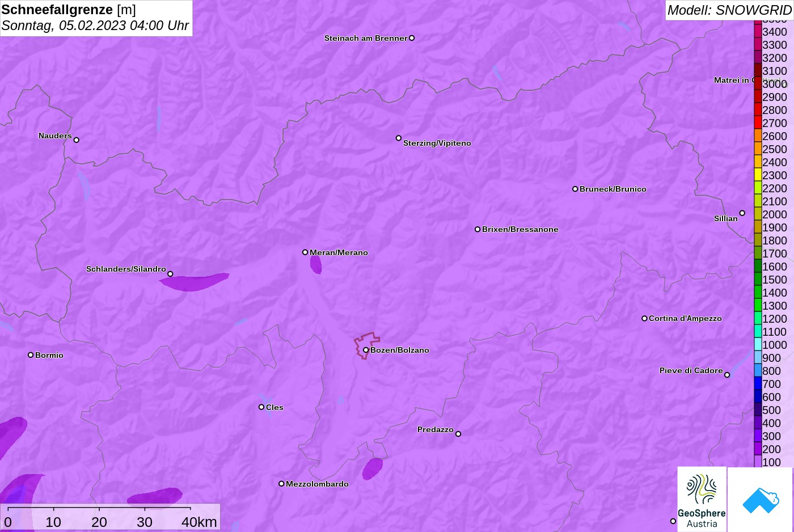Click the dark purple patch east of Schlanders
The image size is (794, 532).
(x=195, y=282)
